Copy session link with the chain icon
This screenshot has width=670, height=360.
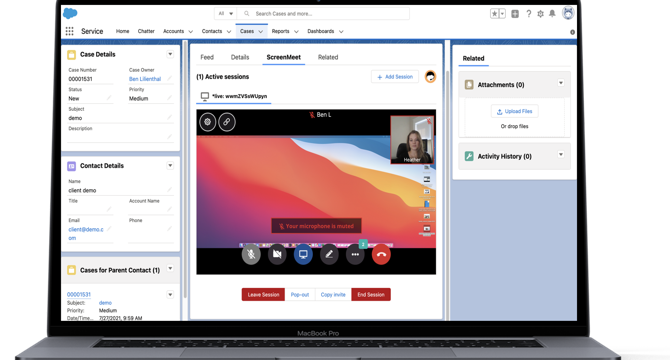coord(227,122)
